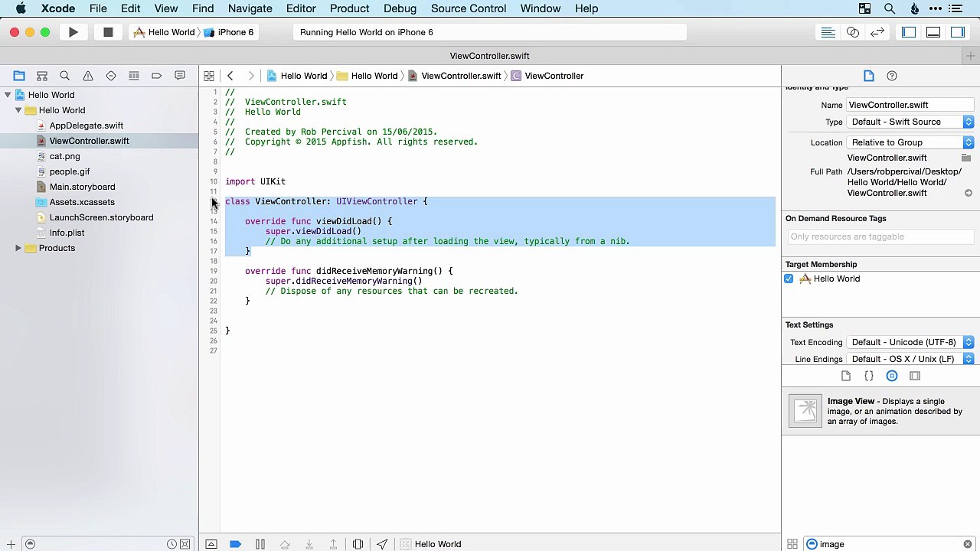Viewport: 980px width, 551px height.
Task: Open the Debug menu
Action: tap(400, 8)
